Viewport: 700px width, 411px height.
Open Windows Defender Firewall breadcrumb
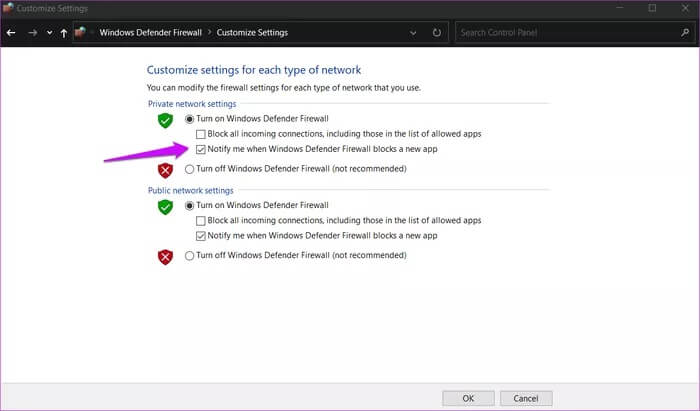point(150,33)
